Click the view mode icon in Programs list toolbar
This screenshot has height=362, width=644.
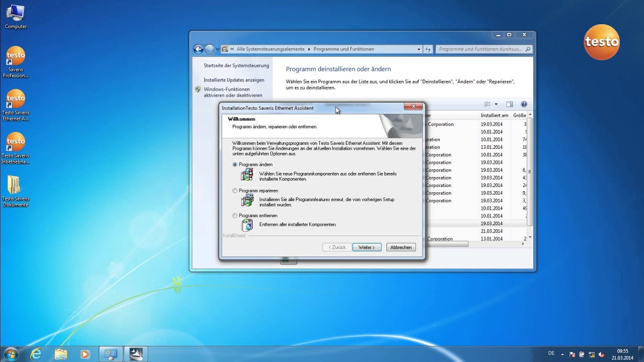point(487,104)
